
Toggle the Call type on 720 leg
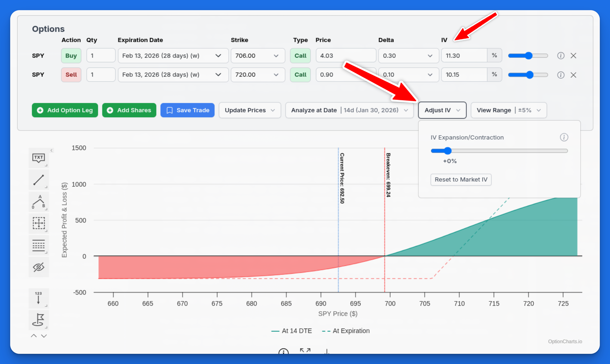click(x=300, y=75)
